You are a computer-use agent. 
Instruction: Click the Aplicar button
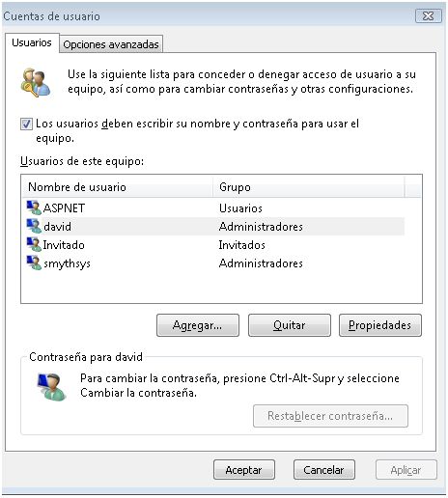pyautogui.click(x=406, y=470)
